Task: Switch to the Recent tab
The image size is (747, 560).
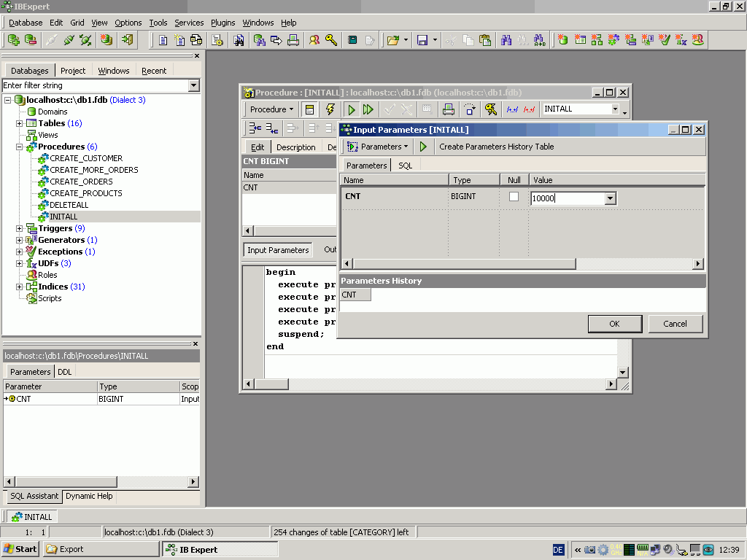Action: coord(154,71)
